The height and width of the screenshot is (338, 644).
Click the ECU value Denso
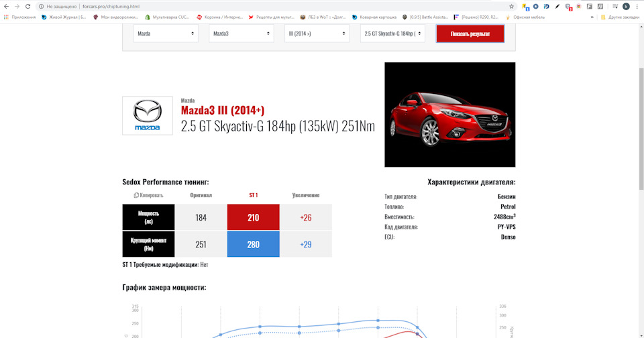508,237
